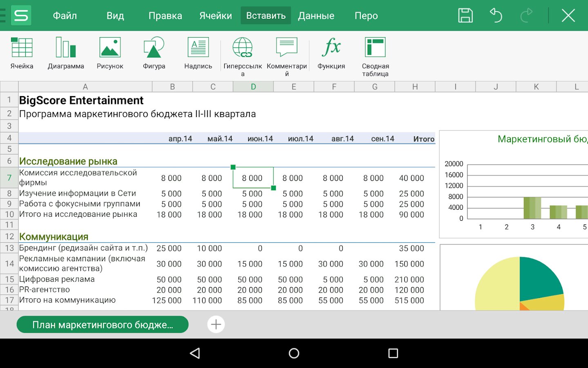
Task: Save the document with the floppy icon
Action: (x=465, y=16)
